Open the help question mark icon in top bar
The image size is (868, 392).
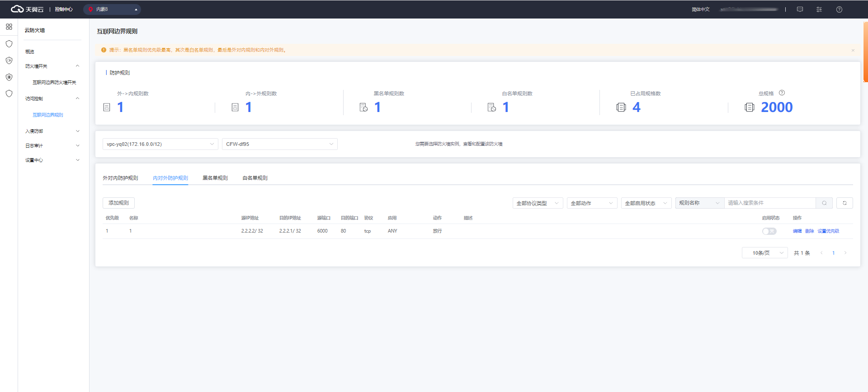tap(839, 9)
